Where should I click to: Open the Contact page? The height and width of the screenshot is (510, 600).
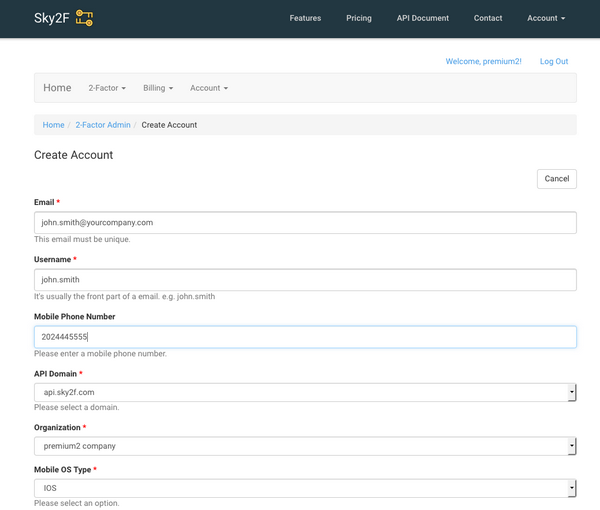point(488,18)
